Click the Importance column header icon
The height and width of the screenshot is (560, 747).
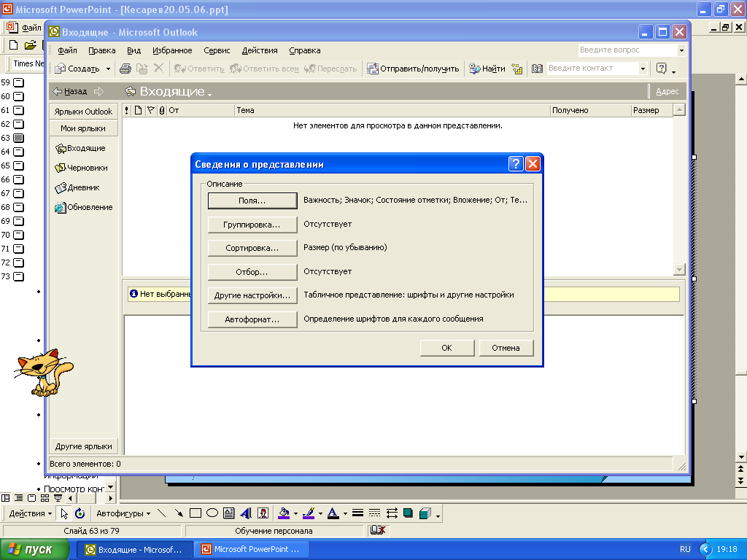(127, 111)
